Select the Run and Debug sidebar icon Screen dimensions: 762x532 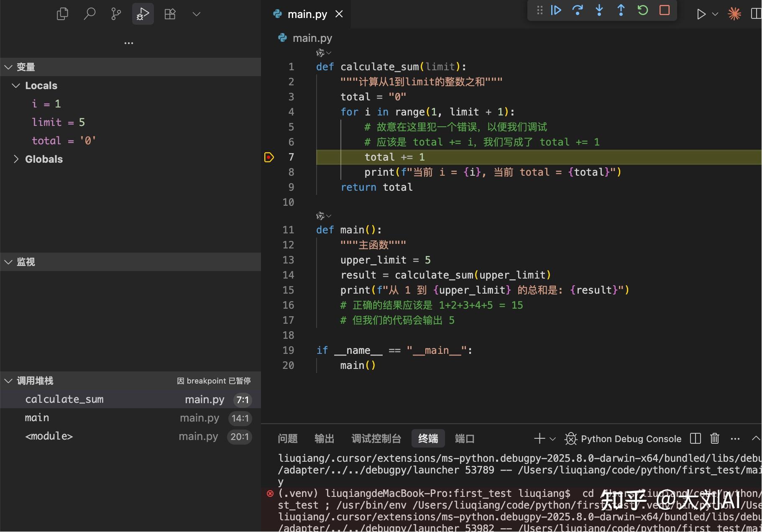[143, 13]
